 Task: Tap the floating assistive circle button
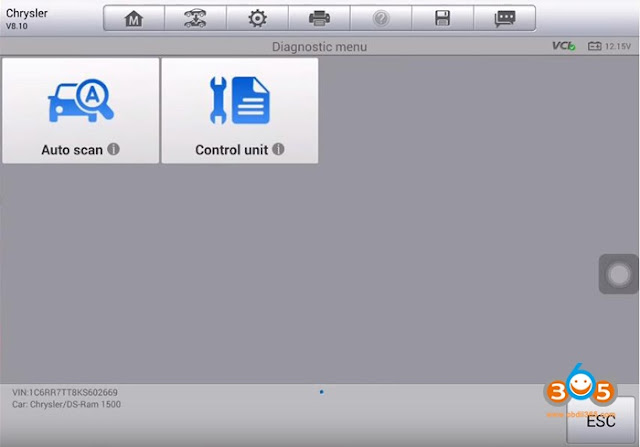(x=618, y=274)
